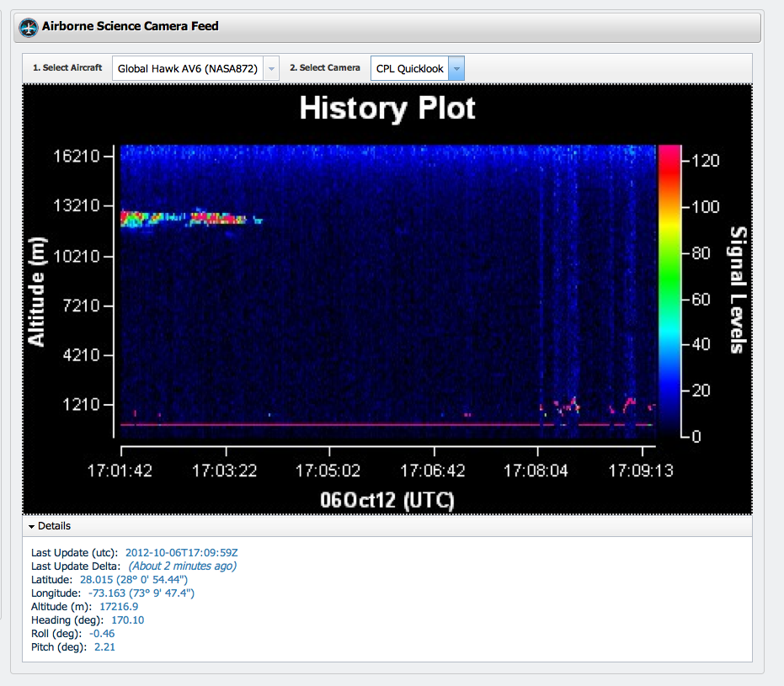Click the 17:05:02 time axis marker
This screenshot has height=686, width=784.
click(329, 471)
